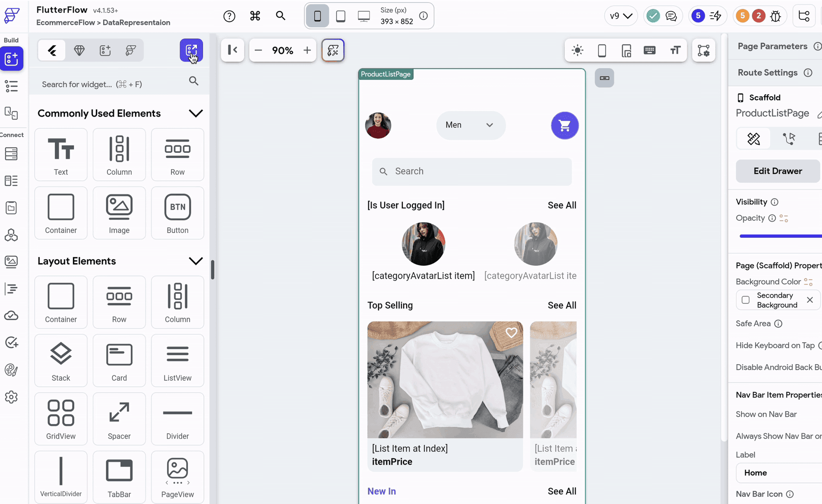Image resolution: width=822 pixels, height=504 pixels.
Task: Click the top bar project search icon
Action: pos(281,16)
